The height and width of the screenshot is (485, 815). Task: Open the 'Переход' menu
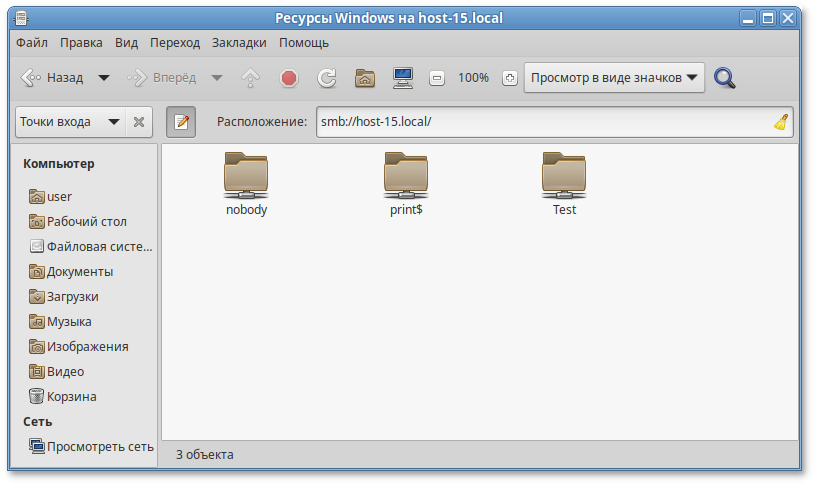pyautogui.click(x=175, y=43)
